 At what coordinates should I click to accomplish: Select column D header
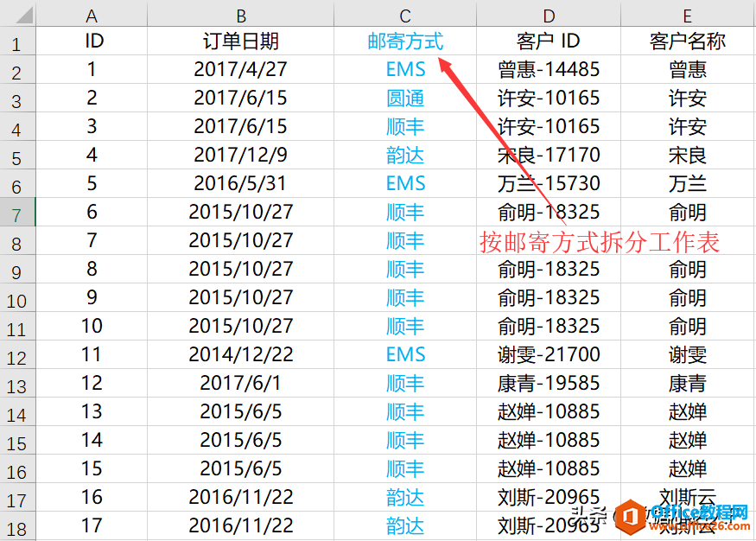pyautogui.click(x=549, y=16)
